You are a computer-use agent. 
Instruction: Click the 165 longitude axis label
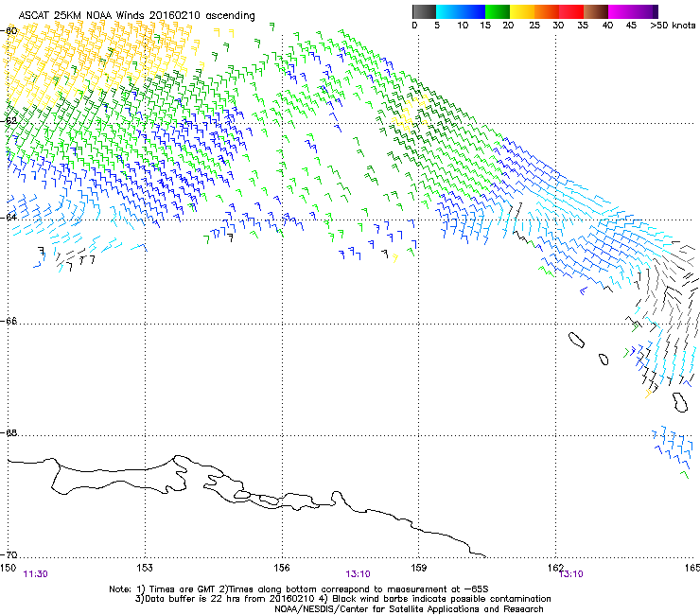tap(692, 568)
